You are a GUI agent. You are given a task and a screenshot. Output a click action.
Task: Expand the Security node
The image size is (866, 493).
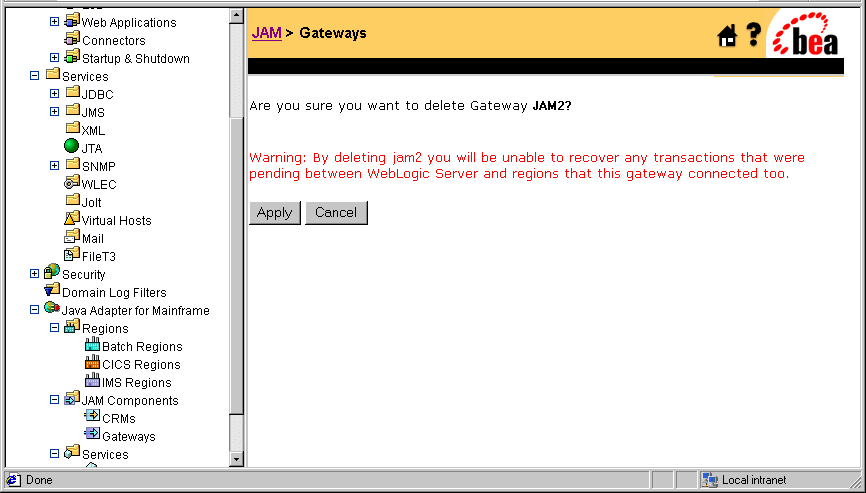(x=34, y=274)
